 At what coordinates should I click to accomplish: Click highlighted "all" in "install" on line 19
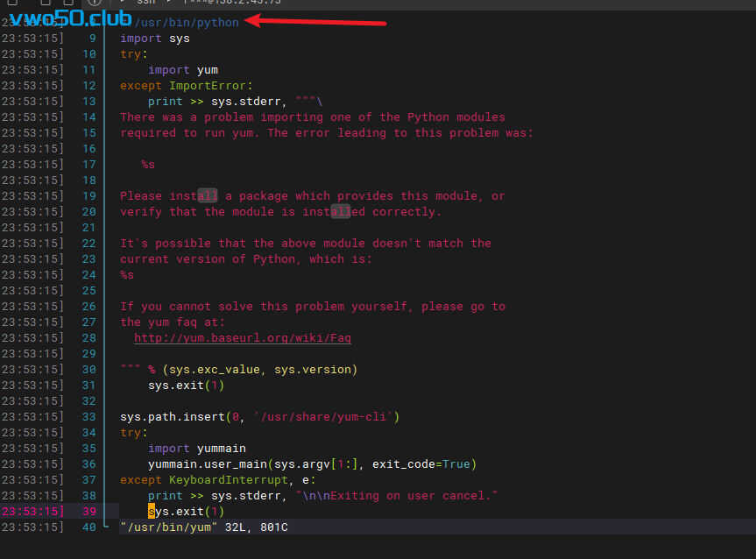pyautogui.click(x=208, y=196)
